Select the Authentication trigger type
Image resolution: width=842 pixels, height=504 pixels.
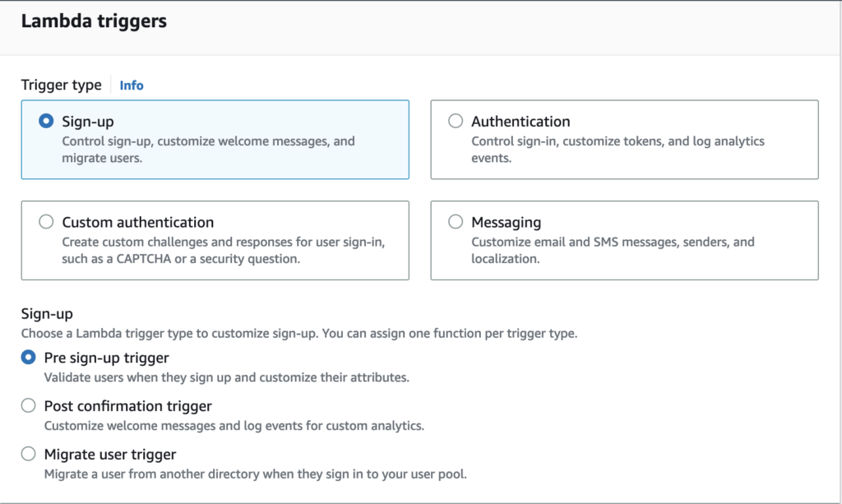pos(456,121)
